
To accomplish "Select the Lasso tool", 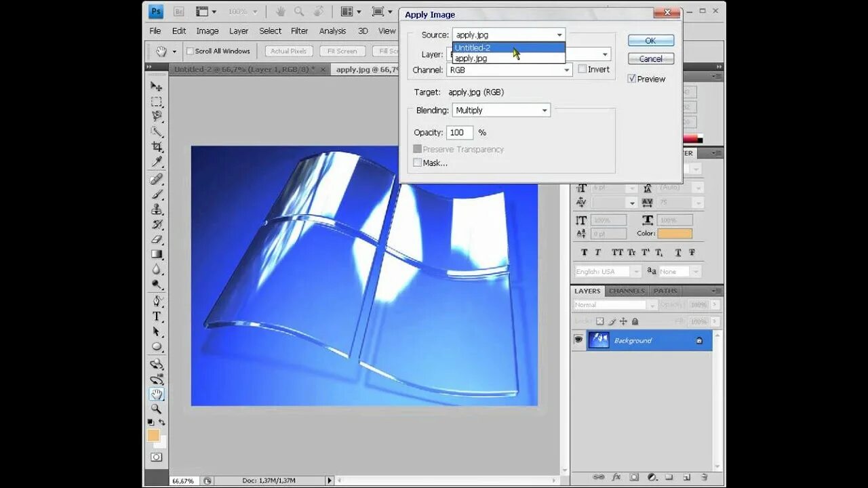I will (157, 117).
